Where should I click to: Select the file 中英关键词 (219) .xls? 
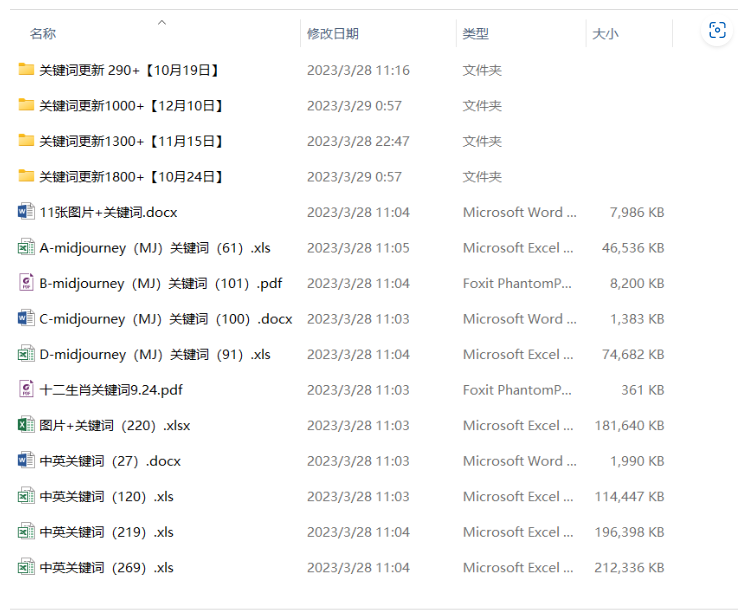pyautogui.click(x=106, y=532)
